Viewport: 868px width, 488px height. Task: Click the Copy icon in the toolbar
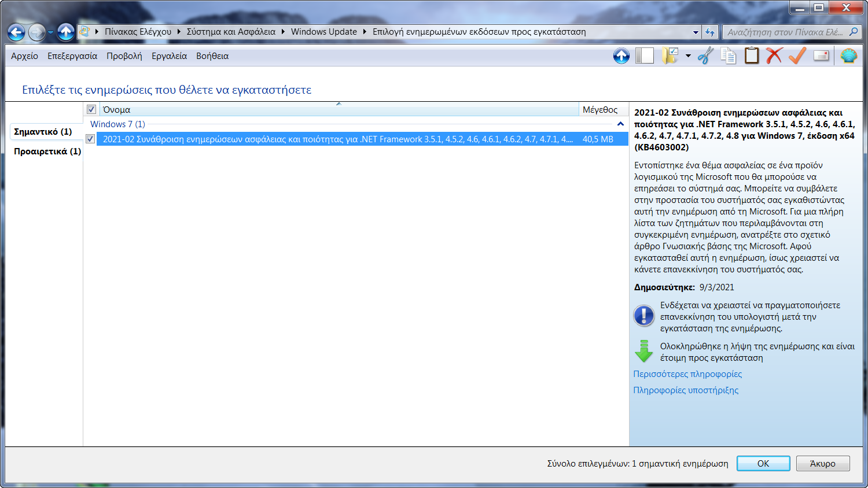click(x=729, y=56)
